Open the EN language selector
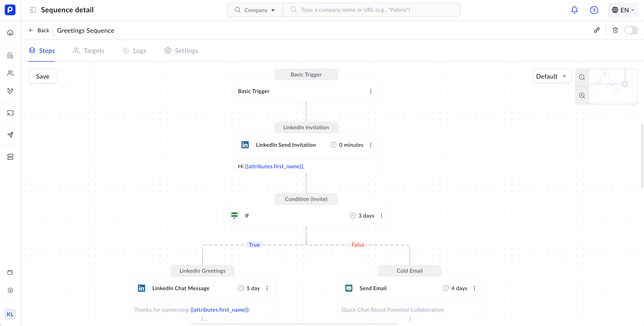Screen dimensions: 644x326 coord(622,10)
